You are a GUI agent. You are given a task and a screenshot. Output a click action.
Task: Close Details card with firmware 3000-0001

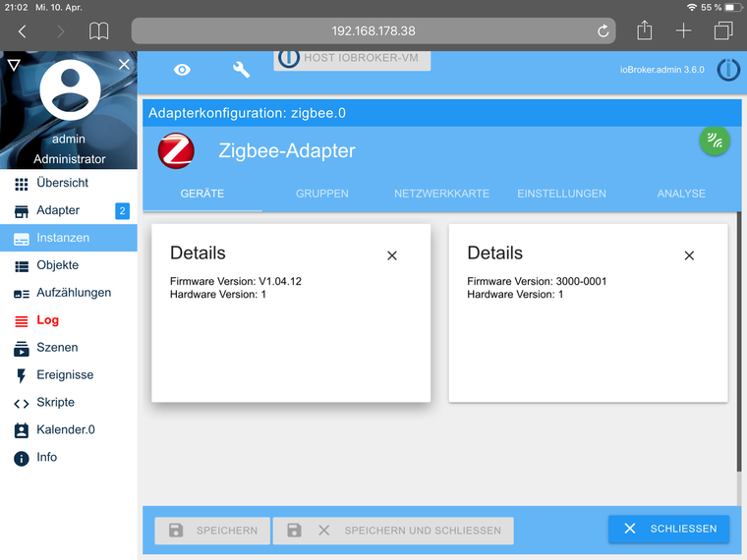689,255
